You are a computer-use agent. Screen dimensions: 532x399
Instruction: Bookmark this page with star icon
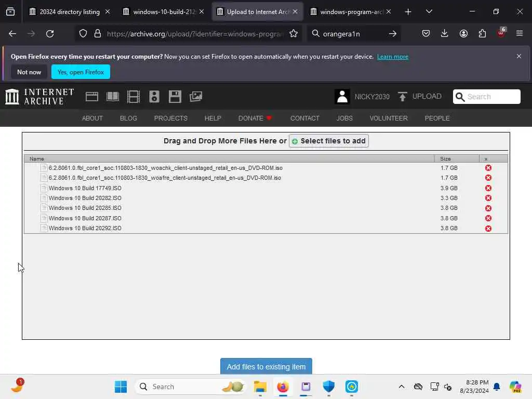click(294, 34)
